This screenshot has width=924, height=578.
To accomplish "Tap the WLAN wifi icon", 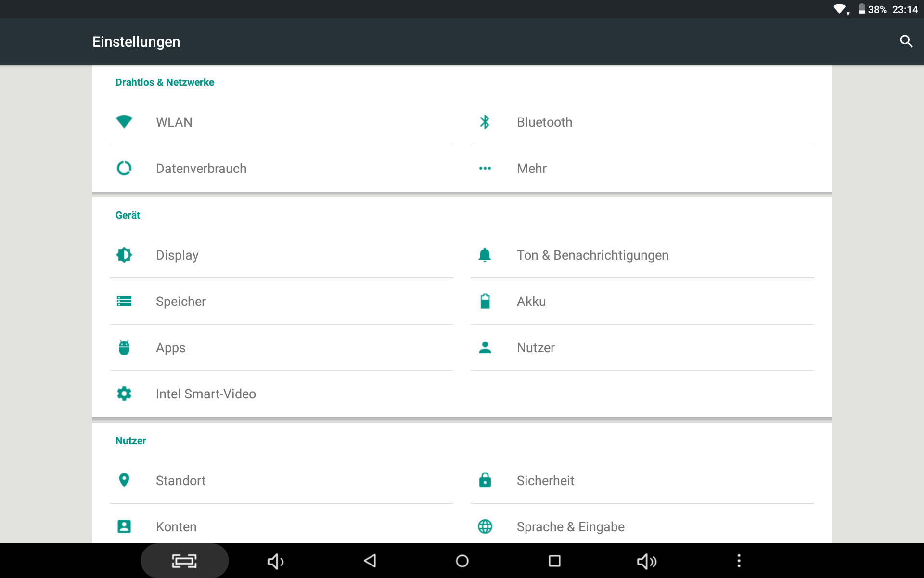I will 124,122.
